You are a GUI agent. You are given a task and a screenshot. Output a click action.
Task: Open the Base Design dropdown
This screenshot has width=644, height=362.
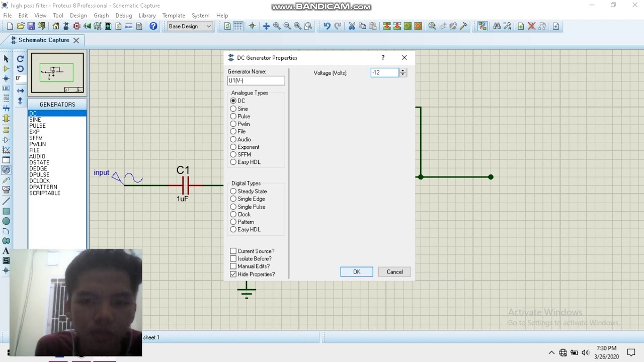(190, 26)
